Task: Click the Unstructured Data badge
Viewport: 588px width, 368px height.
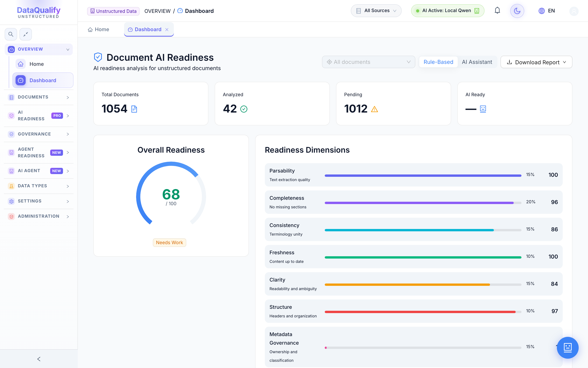Action: point(113,11)
